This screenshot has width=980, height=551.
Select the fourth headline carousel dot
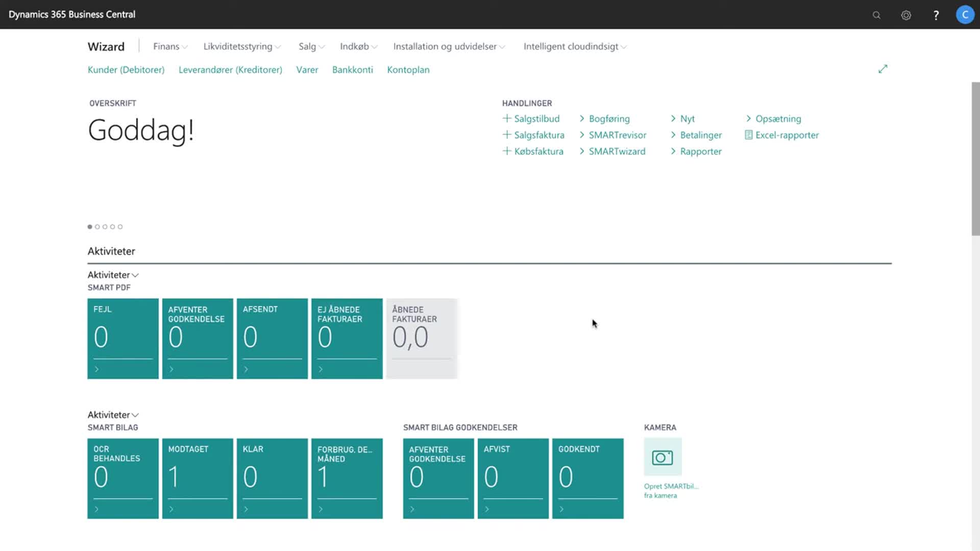(113, 227)
